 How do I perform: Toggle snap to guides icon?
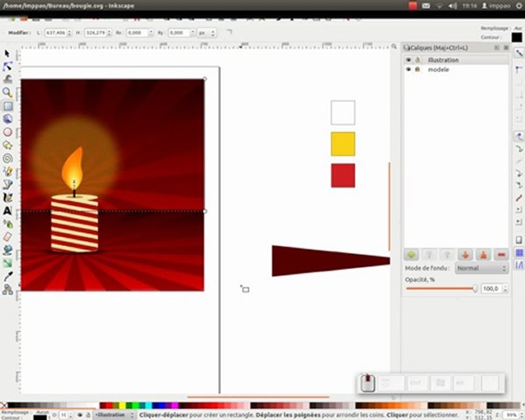point(519,265)
